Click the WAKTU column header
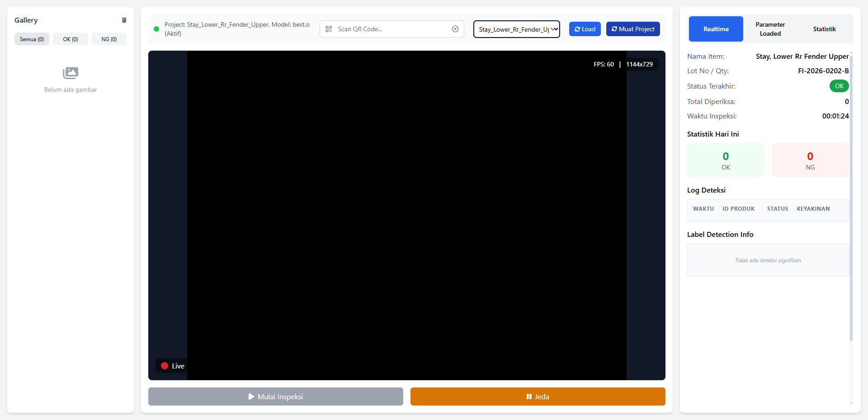 pyautogui.click(x=703, y=209)
